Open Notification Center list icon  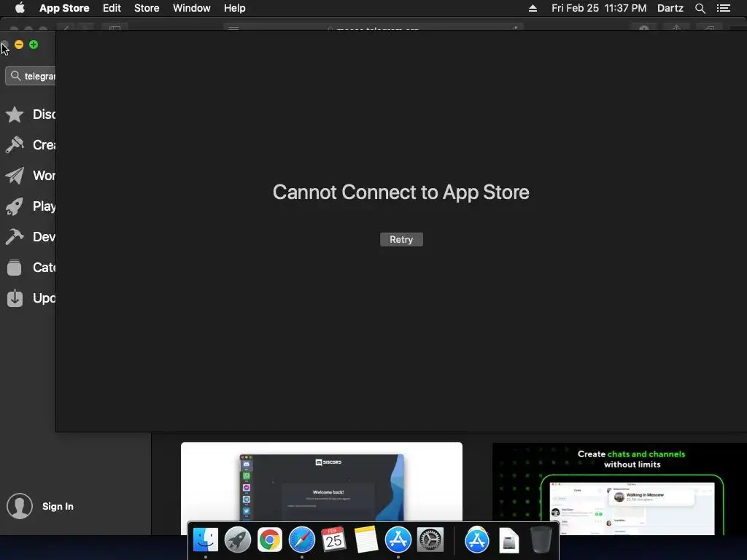(x=724, y=8)
